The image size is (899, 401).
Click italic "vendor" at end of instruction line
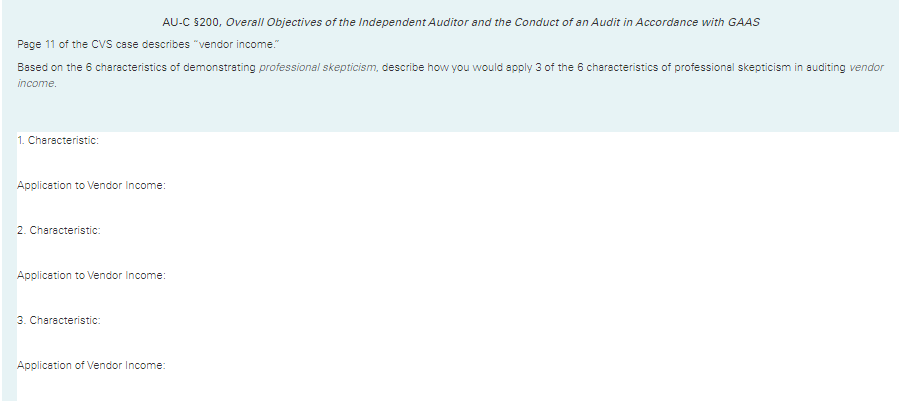866,67
